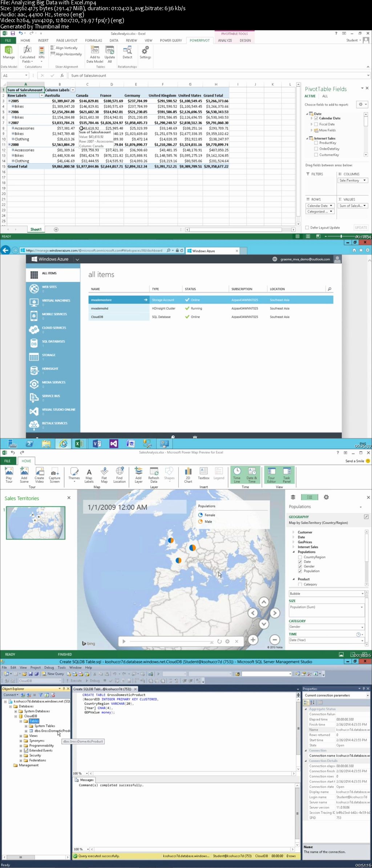Select the Sales Territories scene thumbnail
Screen dimensions: 372x868
pyautogui.click(x=36, y=523)
